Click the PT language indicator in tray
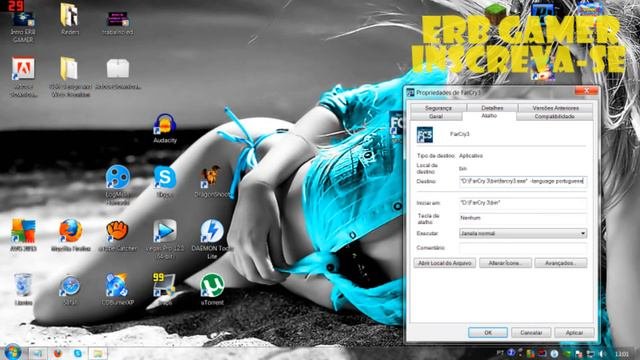Viewport: 640px width, 360px height. (500, 353)
